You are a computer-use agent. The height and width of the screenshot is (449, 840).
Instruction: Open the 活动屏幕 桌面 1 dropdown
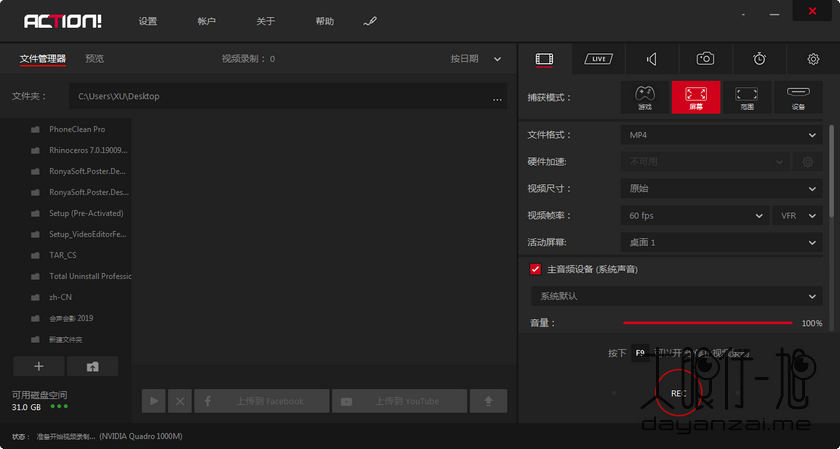pyautogui.click(x=721, y=242)
